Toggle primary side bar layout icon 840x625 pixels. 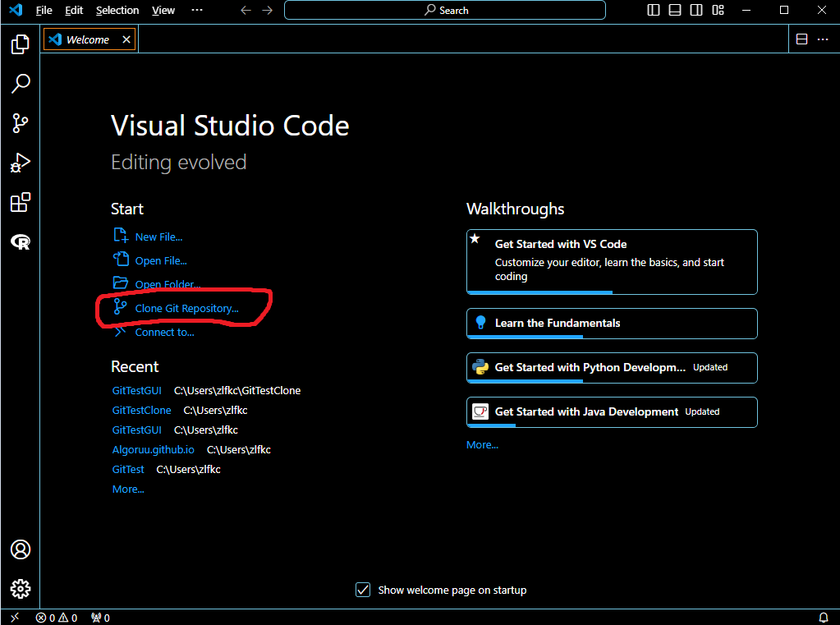coord(654,10)
